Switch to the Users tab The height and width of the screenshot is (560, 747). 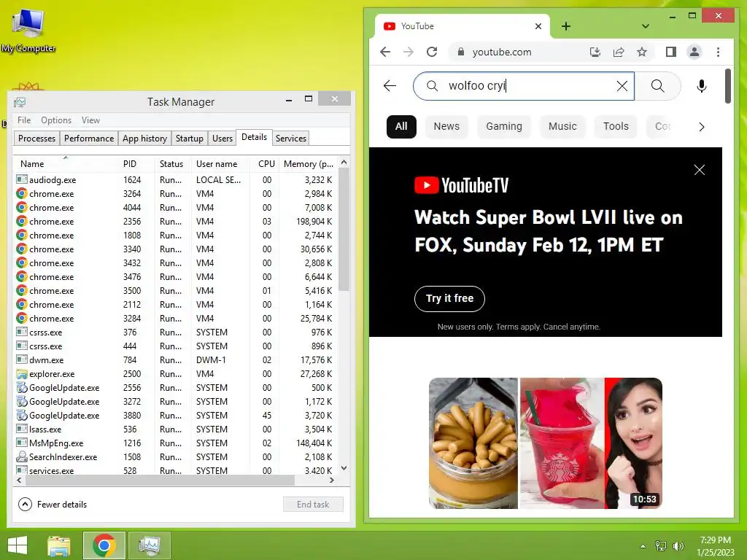(222, 139)
